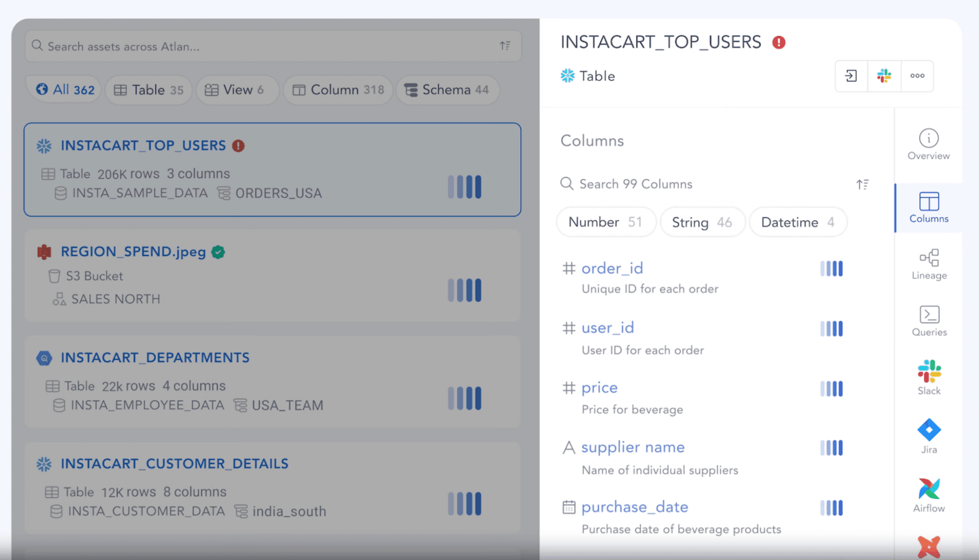
Task: Open the Queries panel
Action: coord(928,321)
